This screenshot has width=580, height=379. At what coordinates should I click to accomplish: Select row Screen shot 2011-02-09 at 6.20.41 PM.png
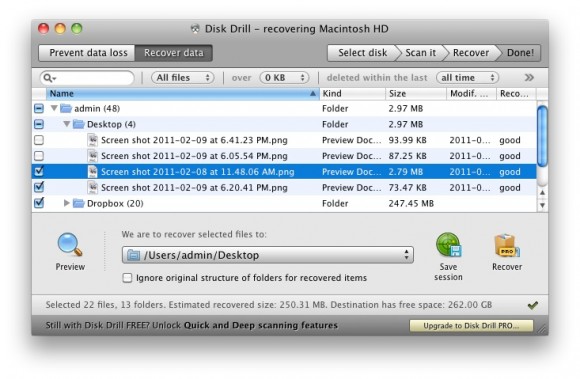pyautogui.click(x=284, y=188)
